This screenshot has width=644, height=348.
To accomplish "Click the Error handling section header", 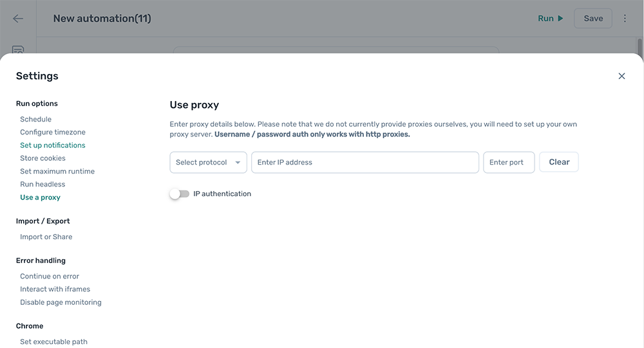I will point(41,261).
